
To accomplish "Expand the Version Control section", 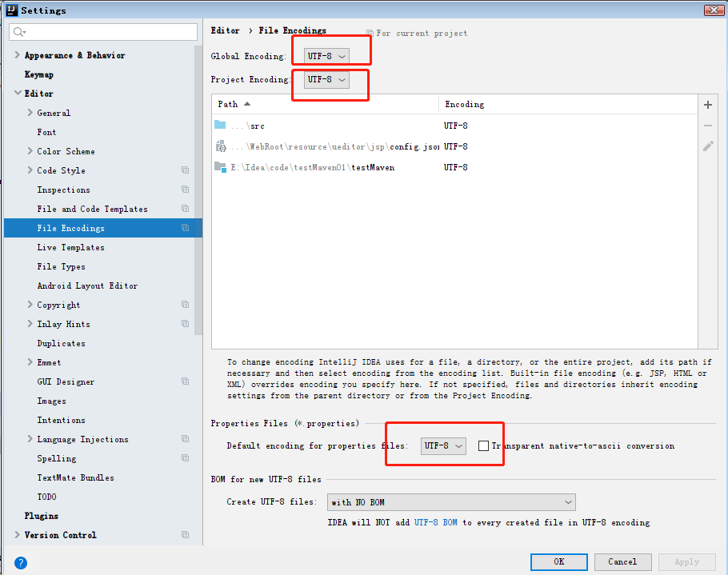I will pyautogui.click(x=17, y=535).
